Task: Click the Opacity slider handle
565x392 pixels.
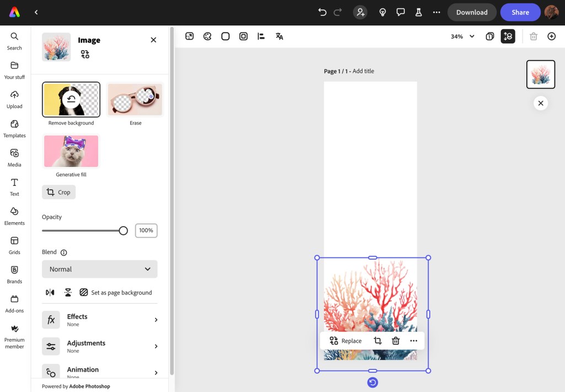Action: click(x=124, y=230)
